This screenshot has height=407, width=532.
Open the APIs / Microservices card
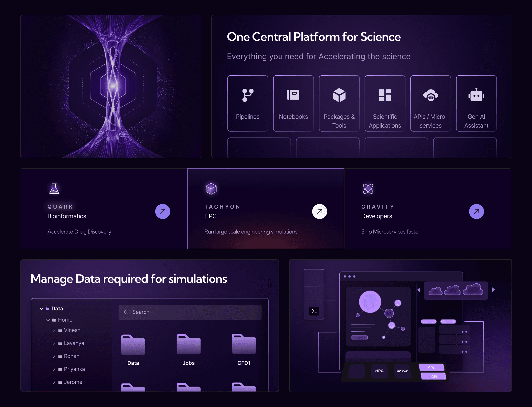[x=431, y=103]
